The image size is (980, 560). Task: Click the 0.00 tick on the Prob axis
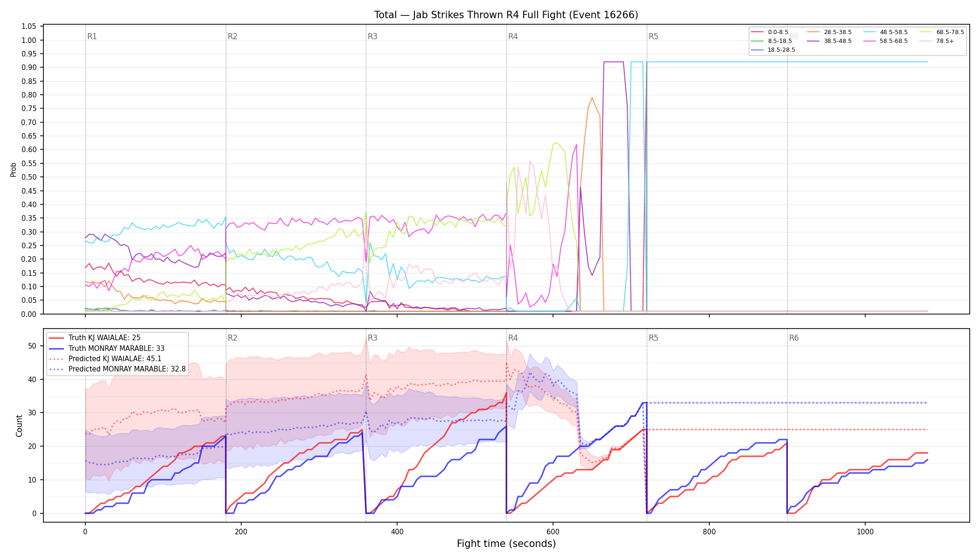tap(29, 314)
